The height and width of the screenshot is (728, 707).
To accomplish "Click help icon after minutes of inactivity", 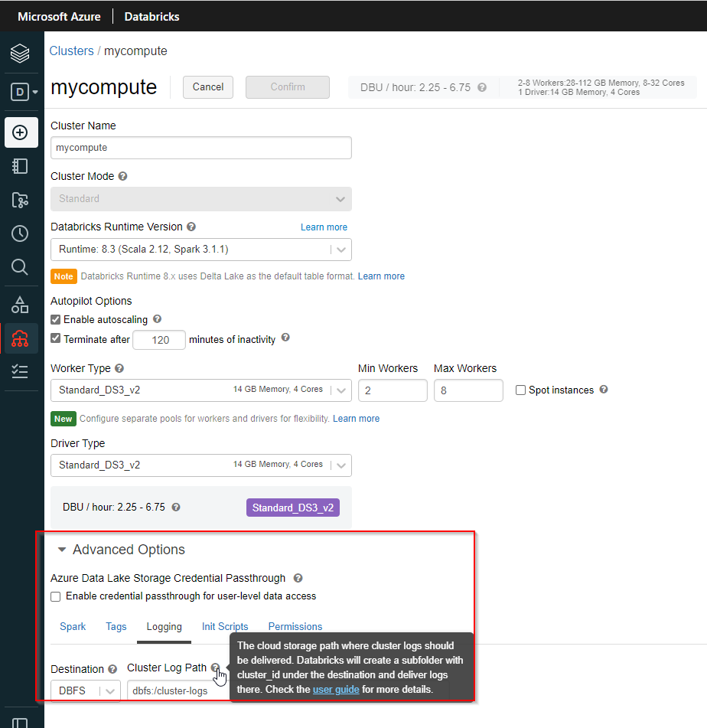I will point(285,338).
